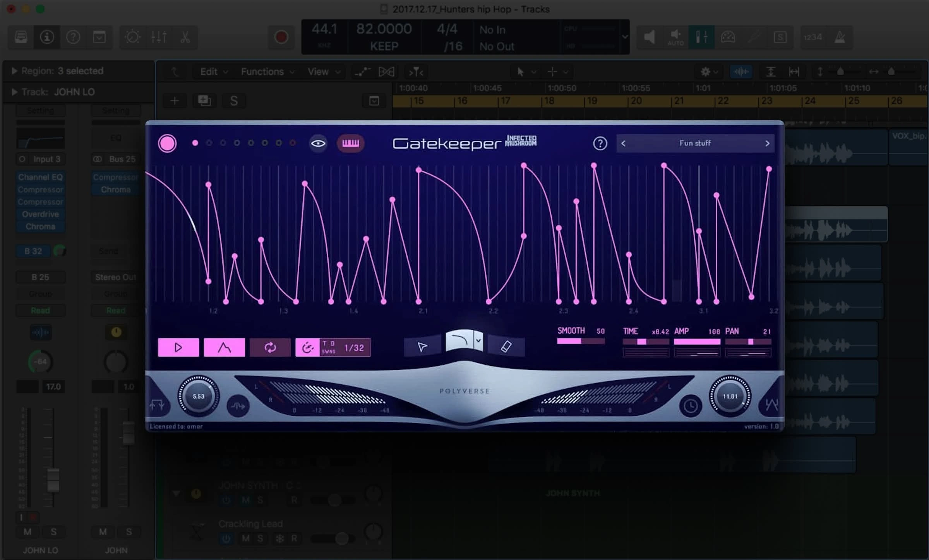Adjust the SMOOTH slider bar
Image resolution: width=929 pixels, height=560 pixels.
[x=581, y=341]
